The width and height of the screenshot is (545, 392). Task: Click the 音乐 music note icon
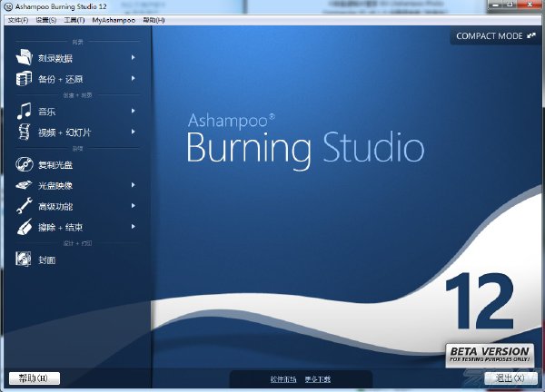click(x=24, y=111)
